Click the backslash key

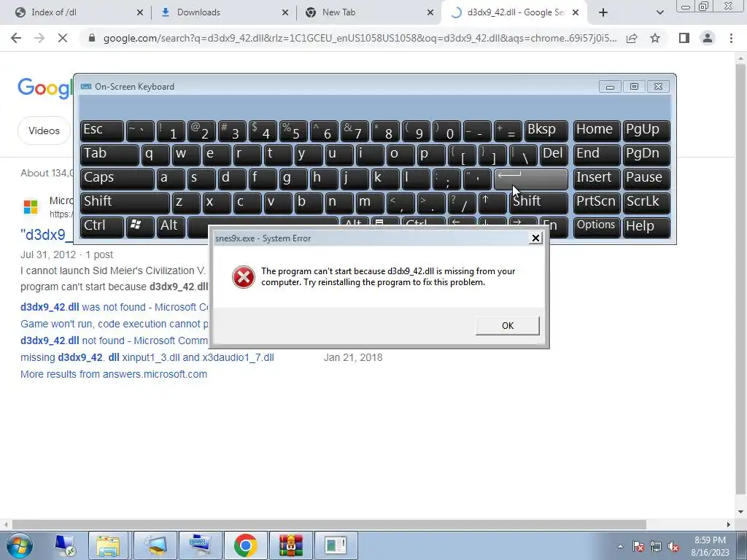523,155
